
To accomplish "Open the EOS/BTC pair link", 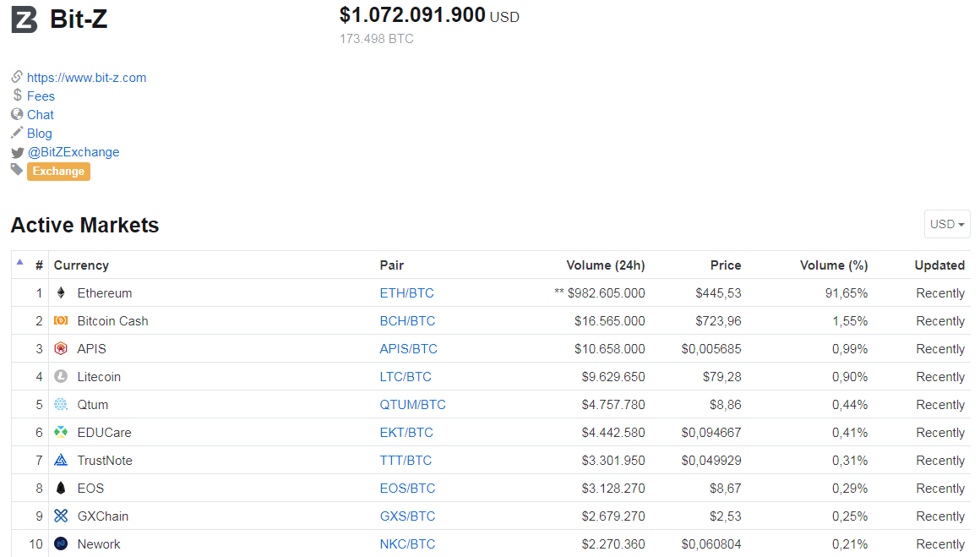I will pyautogui.click(x=407, y=489).
